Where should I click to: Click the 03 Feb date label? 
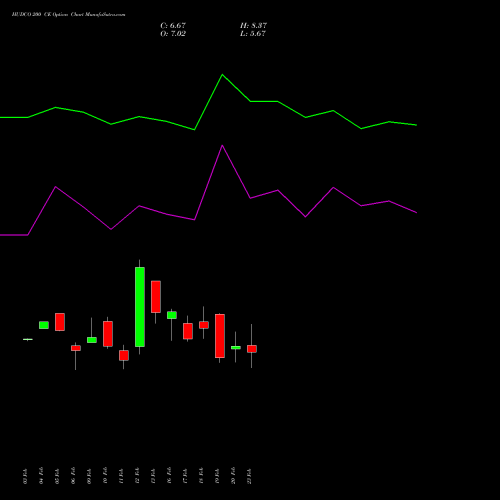[25, 476]
